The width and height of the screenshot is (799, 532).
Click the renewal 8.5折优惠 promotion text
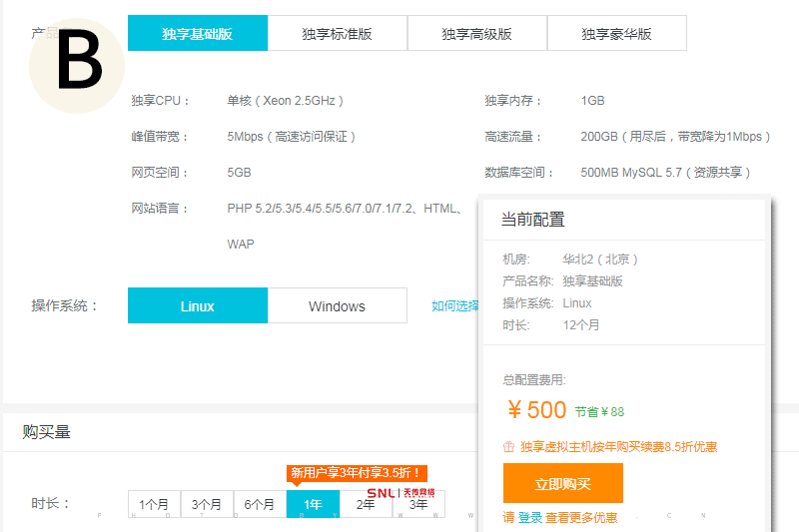[619, 447]
